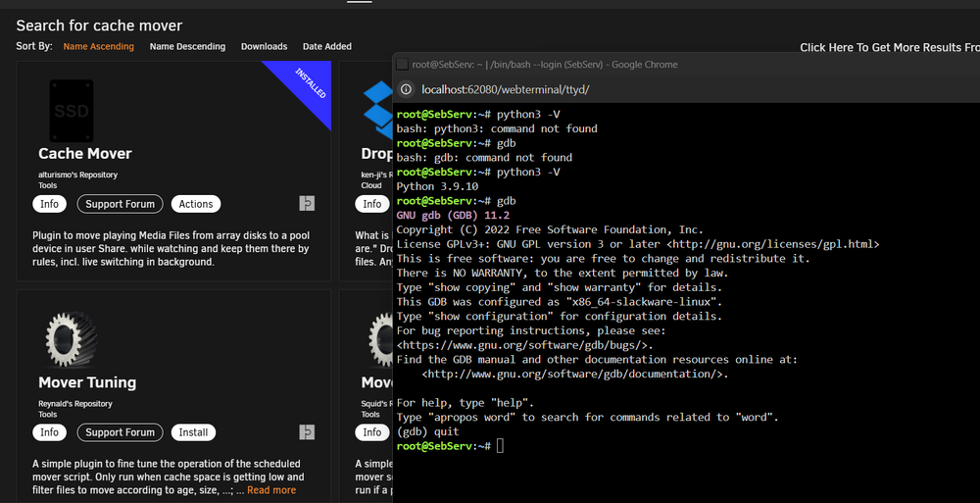Open Mover Tuning Support Forum
Image resolution: width=980 pixels, height=503 pixels.
click(x=120, y=432)
